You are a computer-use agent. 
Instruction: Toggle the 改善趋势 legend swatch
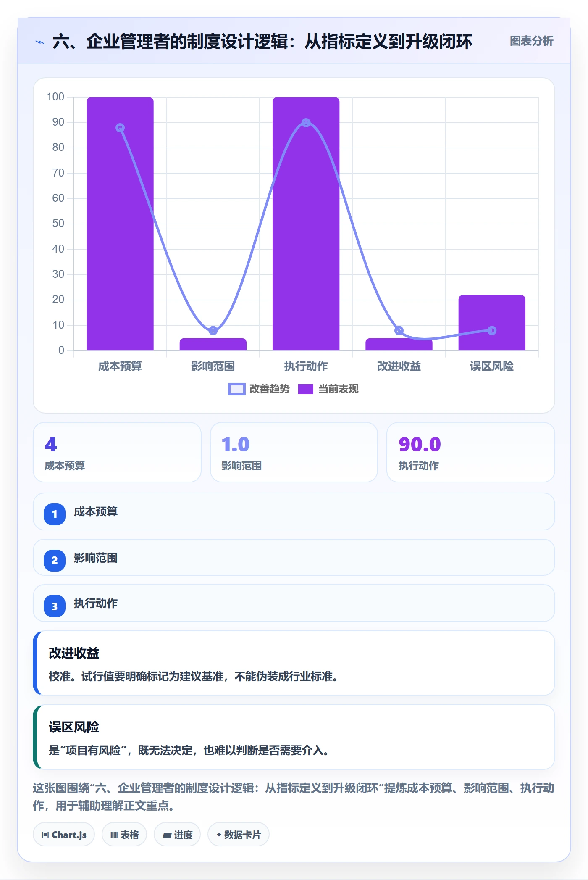236,389
